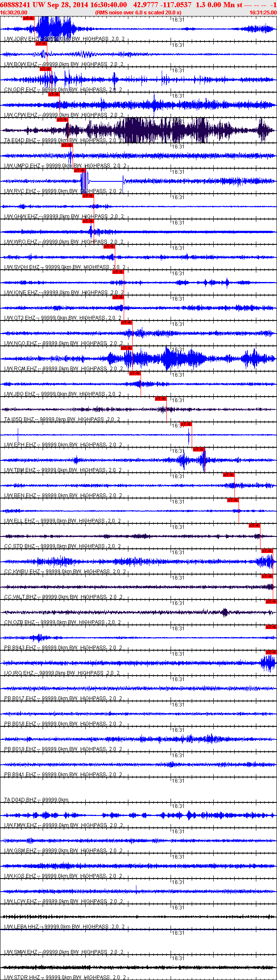This screenshot has width=277, height=980.
Task: Select the RMS noise scaling note in header
Action: (138, 13)
